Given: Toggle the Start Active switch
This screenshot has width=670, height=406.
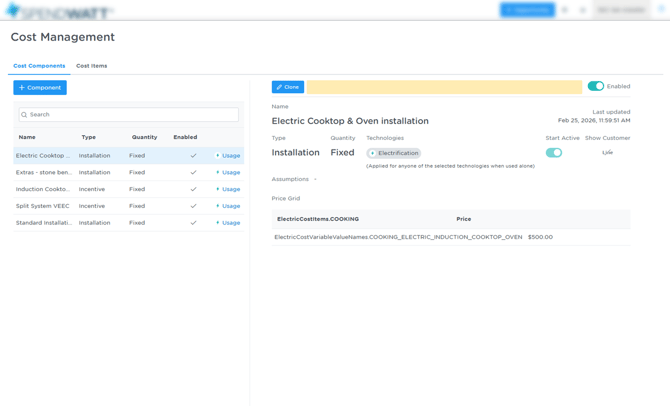Looking at the screenshot, I should [x=554, y=153].
